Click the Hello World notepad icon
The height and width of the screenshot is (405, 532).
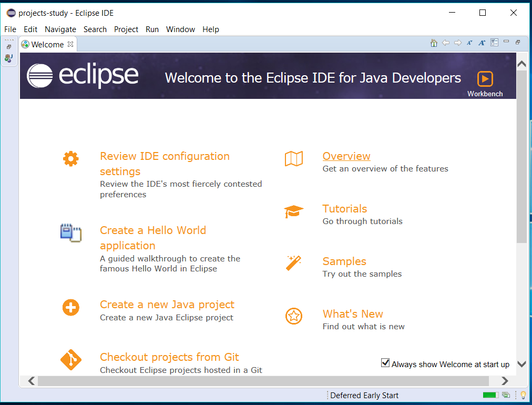71,233
